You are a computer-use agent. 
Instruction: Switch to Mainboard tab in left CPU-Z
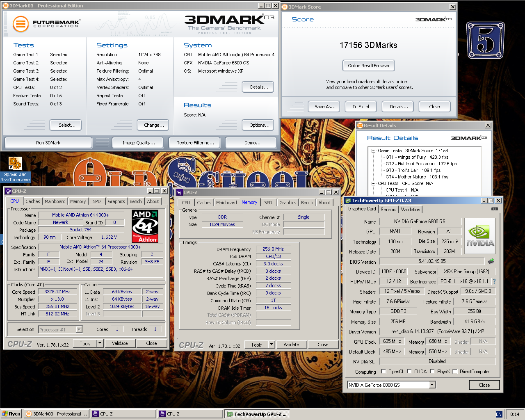pyautogui.click(x=55, y=201)
